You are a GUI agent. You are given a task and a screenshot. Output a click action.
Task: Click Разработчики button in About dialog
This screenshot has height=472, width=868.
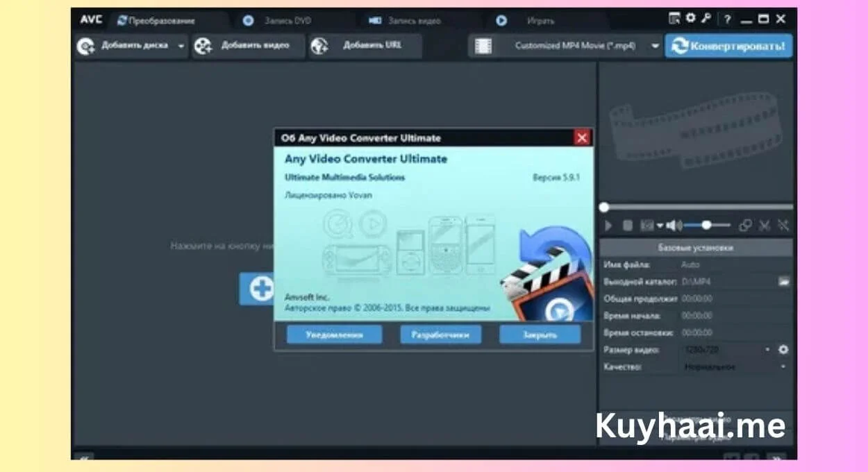(x=440, y=335)
